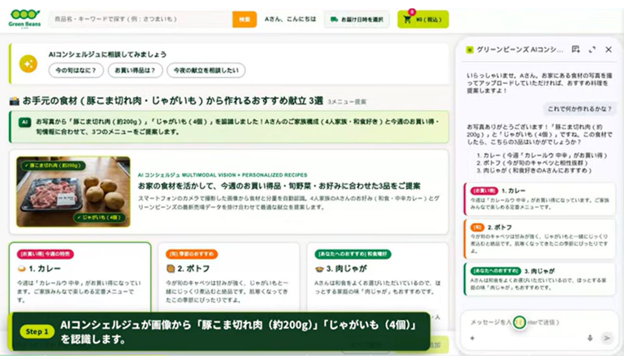Click the [旬] 季節のおすすめ badge
Screen dimensions: 624x364
pos(192,254)
